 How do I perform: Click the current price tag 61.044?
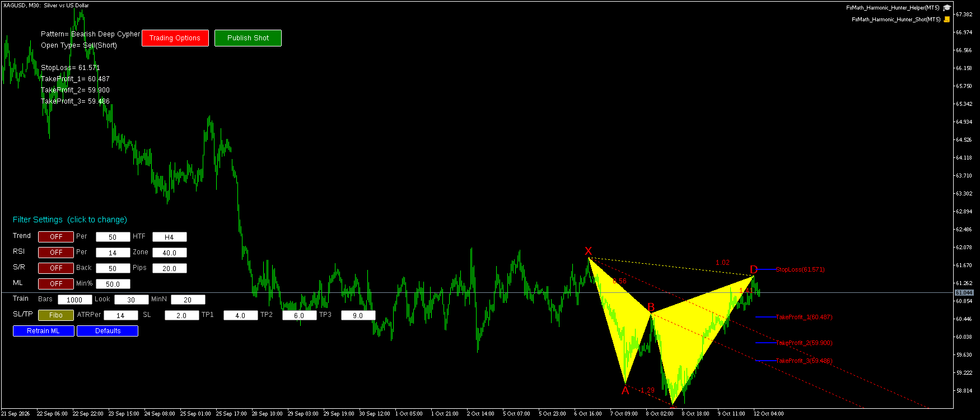pos(964,293)
